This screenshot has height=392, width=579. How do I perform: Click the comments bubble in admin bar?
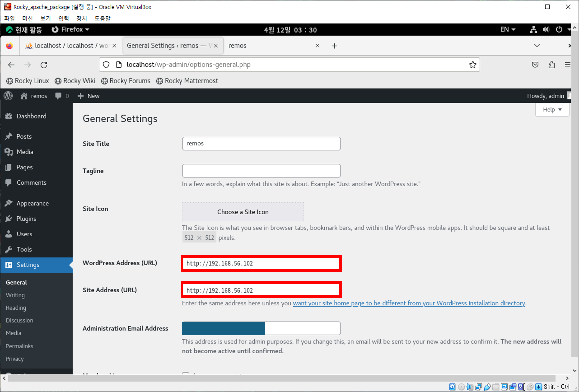58,96
